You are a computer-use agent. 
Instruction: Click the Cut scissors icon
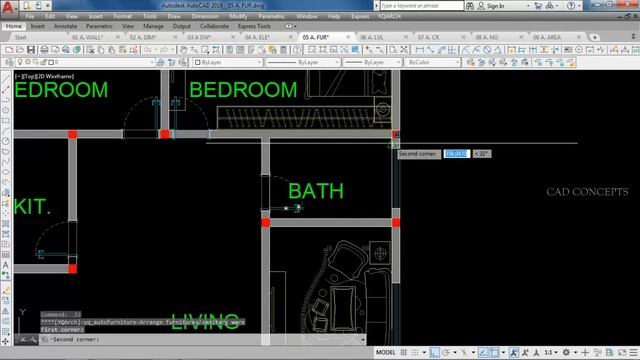tap(90, 50)
